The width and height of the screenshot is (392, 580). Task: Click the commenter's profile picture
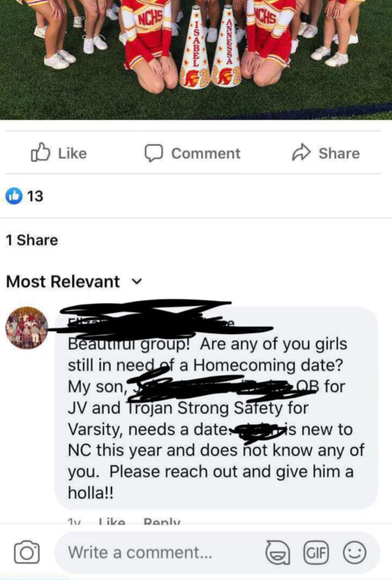tap(26, 328)
